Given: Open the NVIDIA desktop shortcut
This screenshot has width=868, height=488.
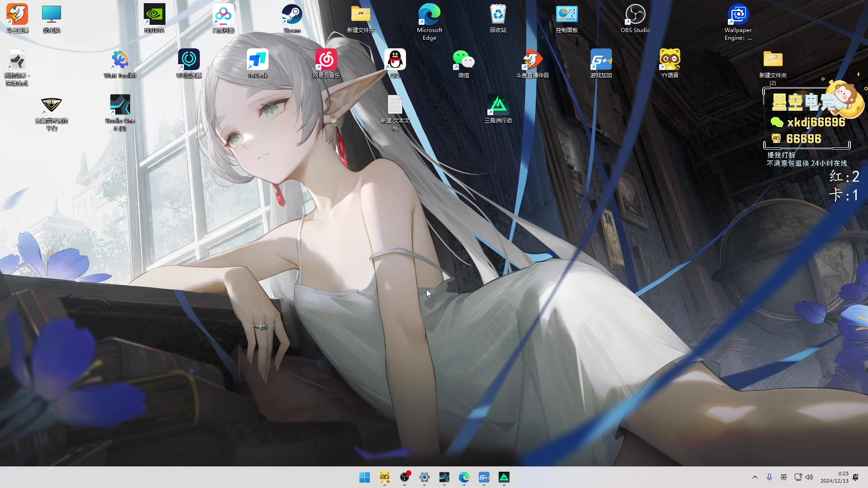Looking at the screenshot, I should click(x=154, y=18).
